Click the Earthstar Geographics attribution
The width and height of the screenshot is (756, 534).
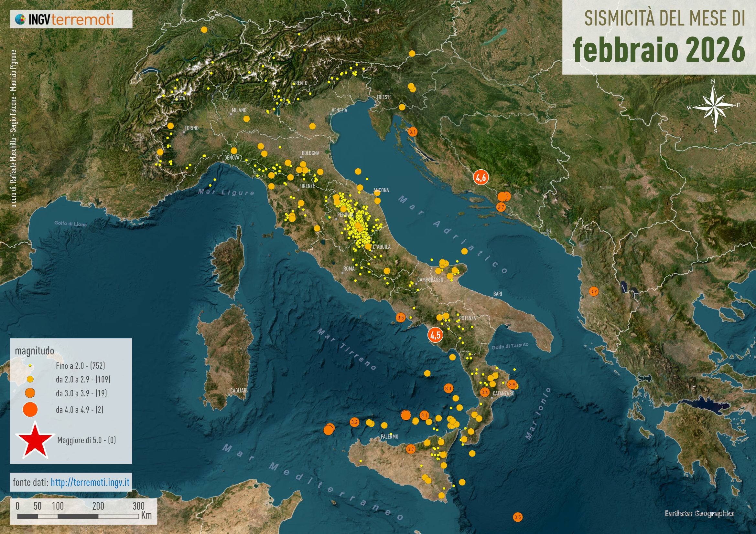click(x=699, y=514)
